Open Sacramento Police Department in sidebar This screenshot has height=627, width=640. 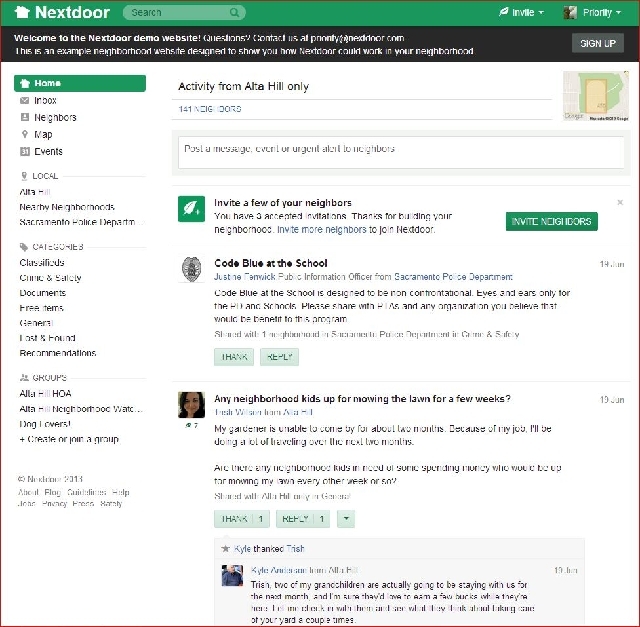82,222
